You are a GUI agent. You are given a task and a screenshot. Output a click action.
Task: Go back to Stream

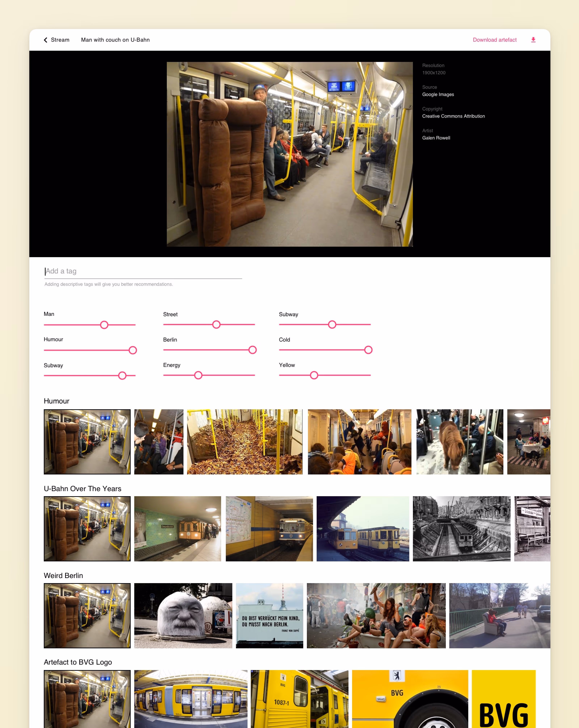point(60,40)
